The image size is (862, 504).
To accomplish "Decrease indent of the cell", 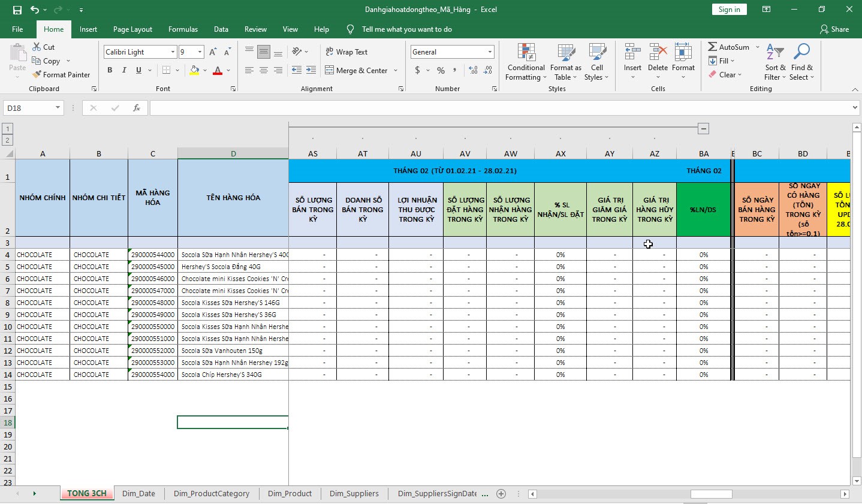I will (x=297, y=70).
